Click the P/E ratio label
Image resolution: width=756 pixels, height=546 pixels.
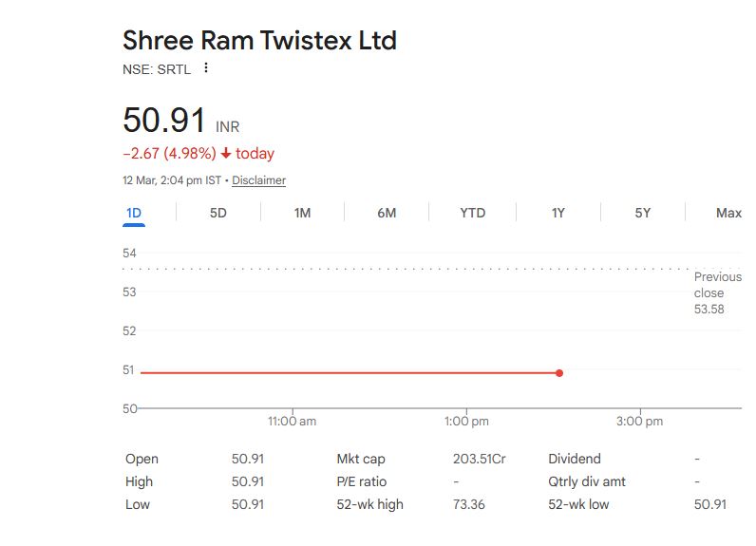click(x=361, y=481)
